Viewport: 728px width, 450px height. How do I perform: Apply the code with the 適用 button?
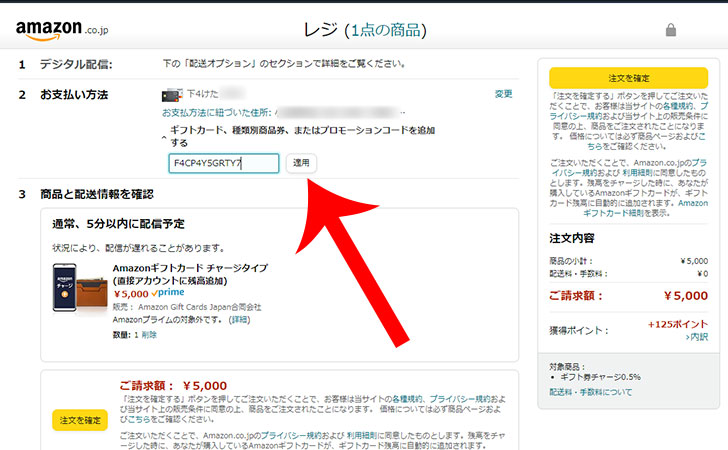point(301,163)
